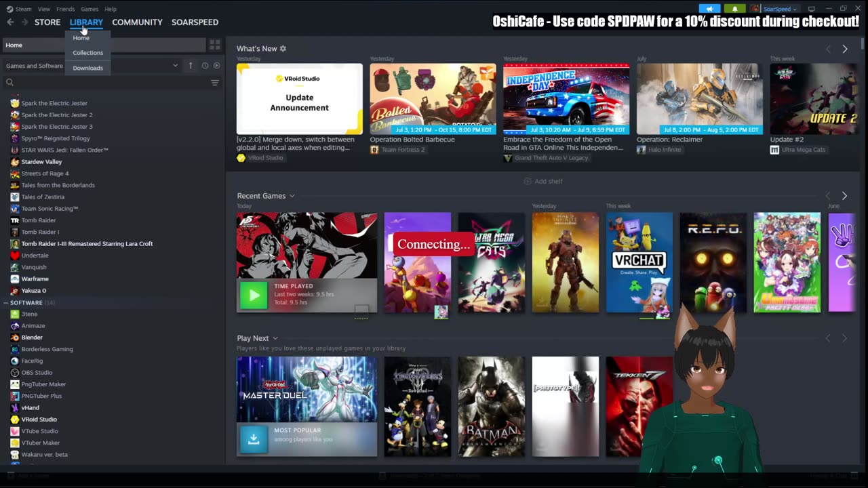
Task: Open the Help menu
Action: point(111,9)
